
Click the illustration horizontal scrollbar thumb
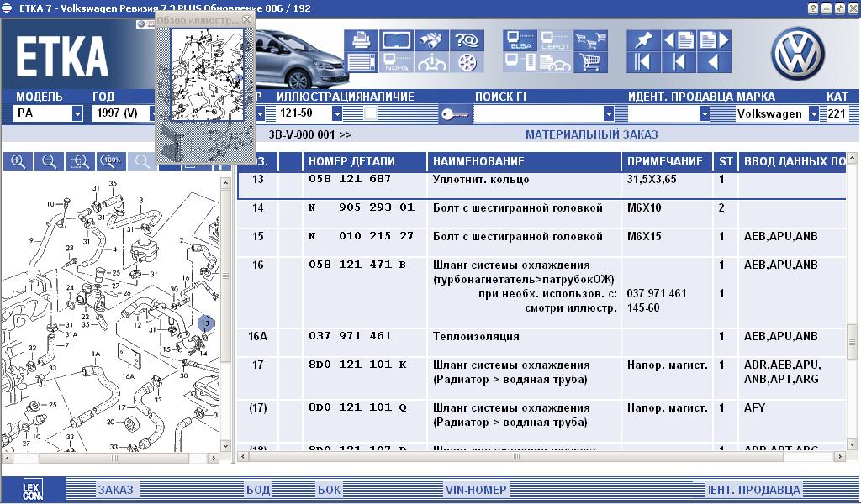[x=114, y=458]
